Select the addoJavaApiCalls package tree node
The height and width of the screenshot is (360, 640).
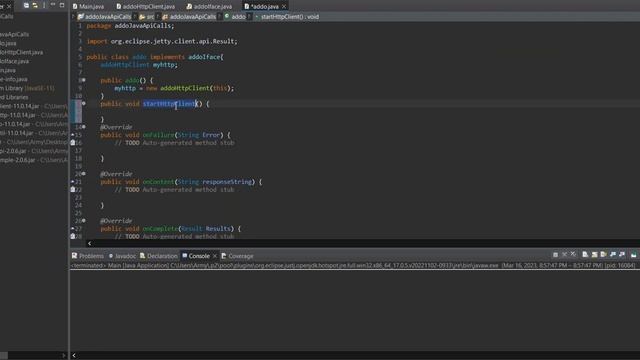tap(15, 34)
